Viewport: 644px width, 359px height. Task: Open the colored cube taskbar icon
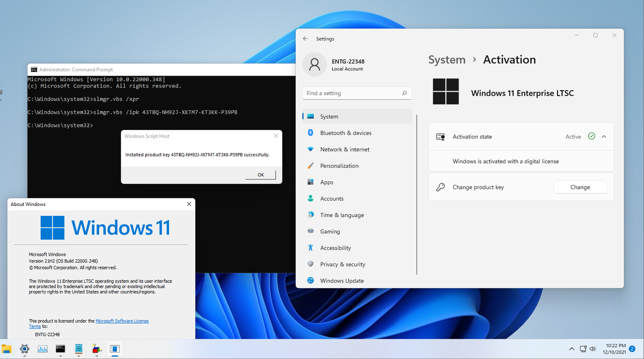point(97,348)
